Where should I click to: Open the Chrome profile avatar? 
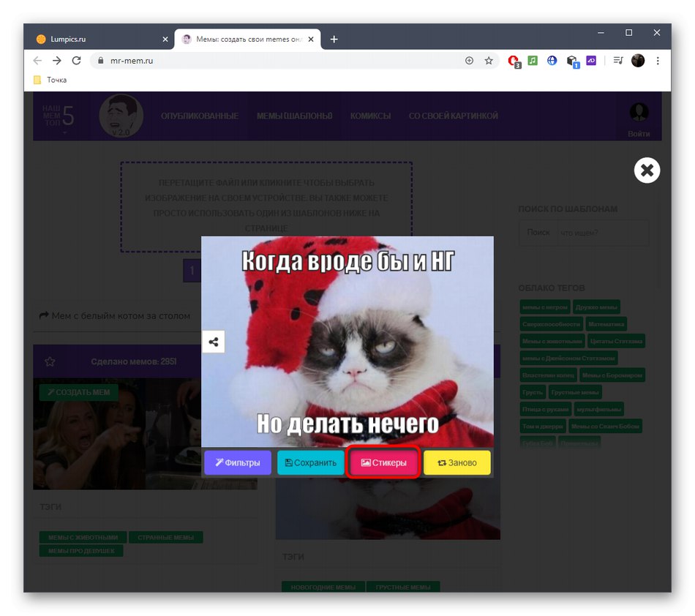coord(638,60)
